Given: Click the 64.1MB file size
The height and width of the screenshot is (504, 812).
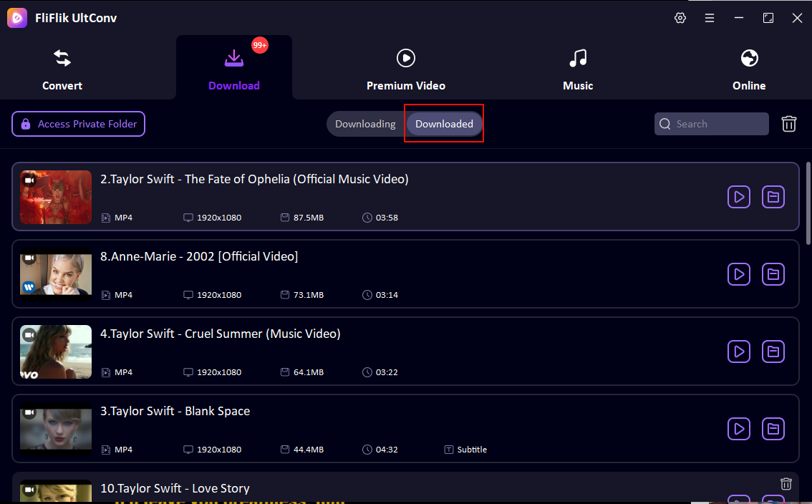Looking at the screenshot, I should [309, 372].
